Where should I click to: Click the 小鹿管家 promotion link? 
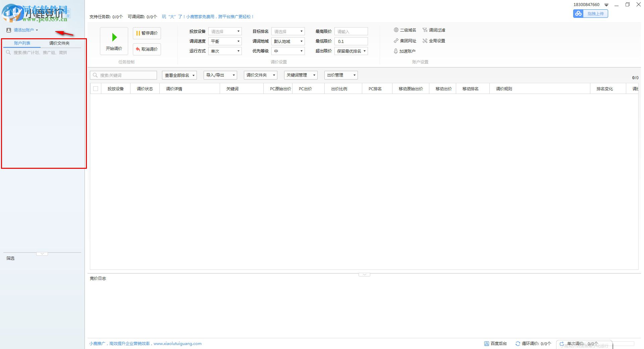208,17
